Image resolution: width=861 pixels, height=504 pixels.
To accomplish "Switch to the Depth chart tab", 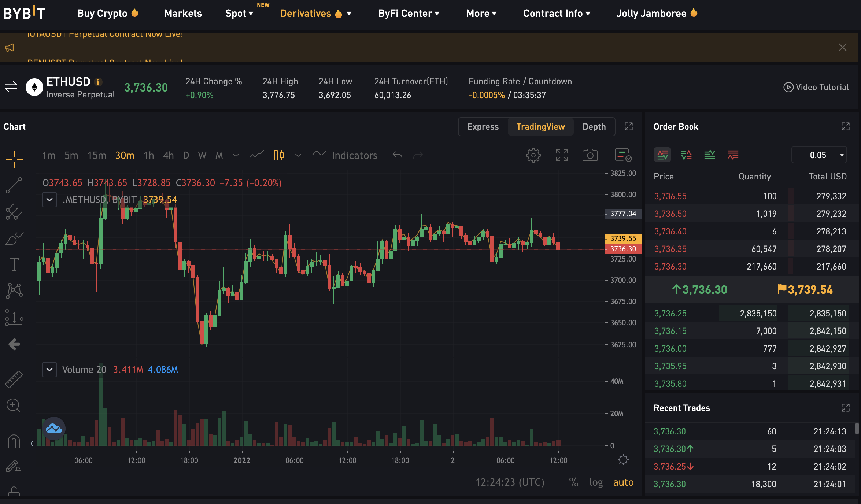I will coord(594,127).
